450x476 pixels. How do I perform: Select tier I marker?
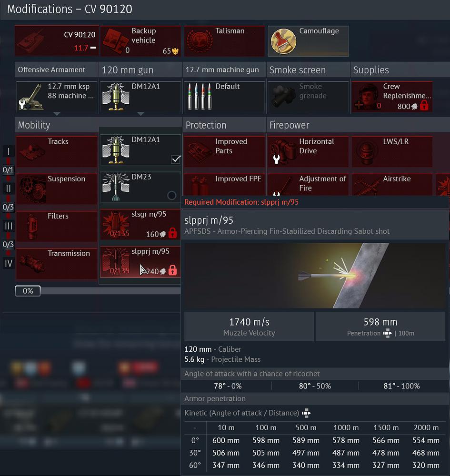point(9,151)
